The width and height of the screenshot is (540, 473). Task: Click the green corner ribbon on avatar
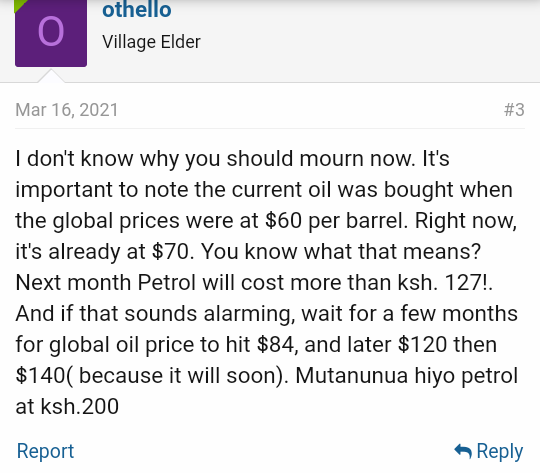(x=20, y=5)
